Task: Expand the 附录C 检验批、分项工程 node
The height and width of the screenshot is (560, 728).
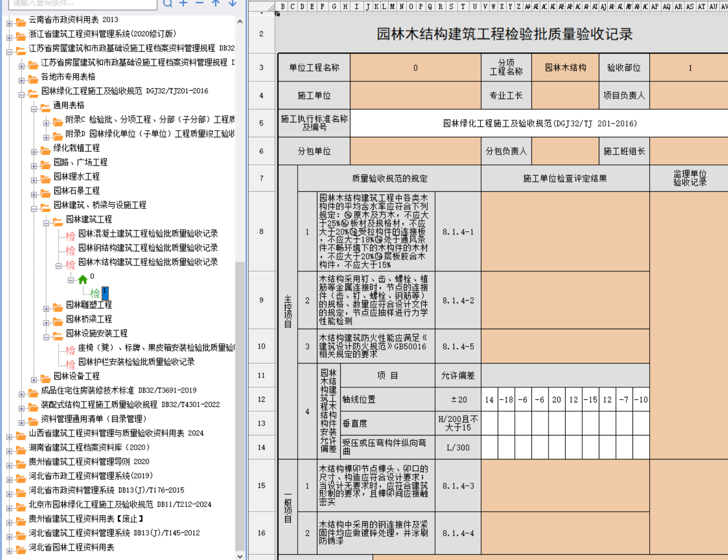Action: (47, 123)
